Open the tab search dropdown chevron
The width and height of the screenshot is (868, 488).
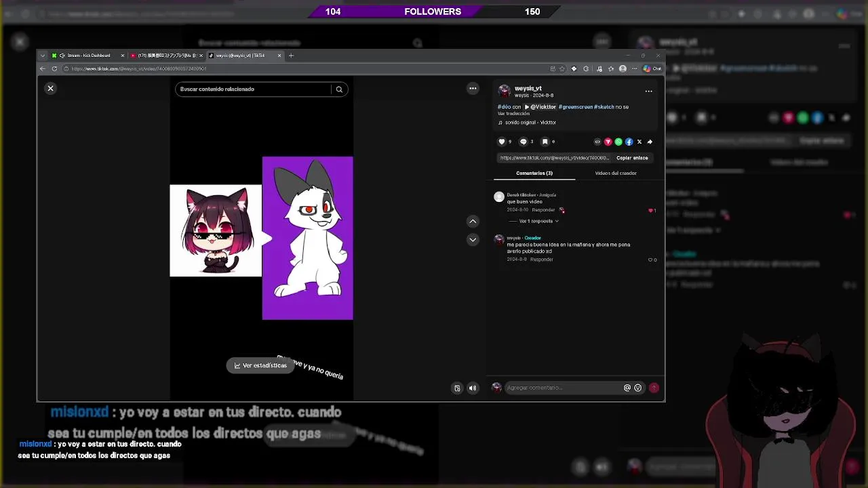[x=43, y=56]
